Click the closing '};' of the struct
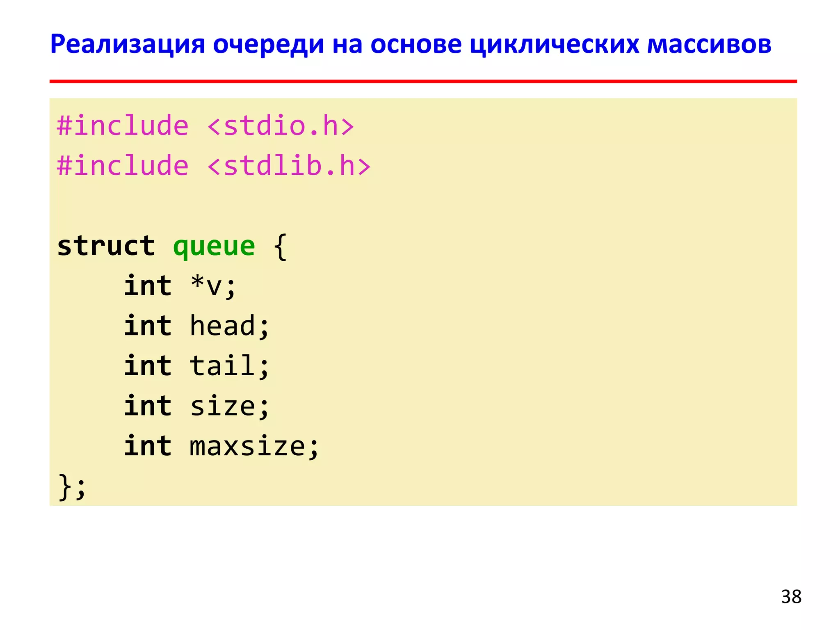This screenshot has width=840, height=630. click(x=72, y=487)
